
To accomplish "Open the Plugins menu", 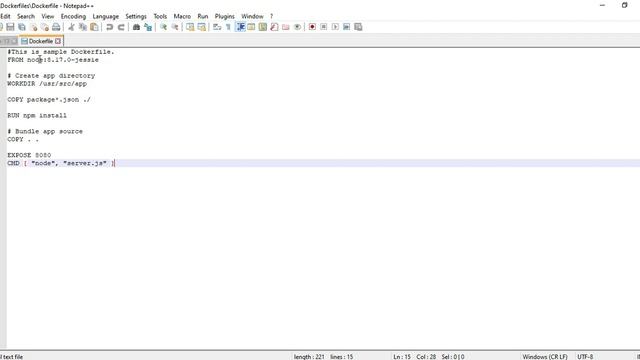I will point(224,16).
